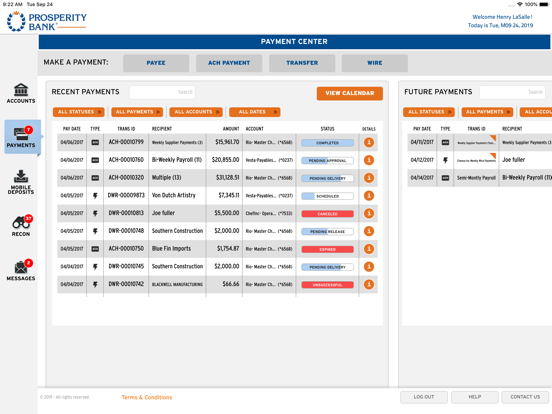Click wire type icon of 04/12/2017 future payment

pos(445,160)
